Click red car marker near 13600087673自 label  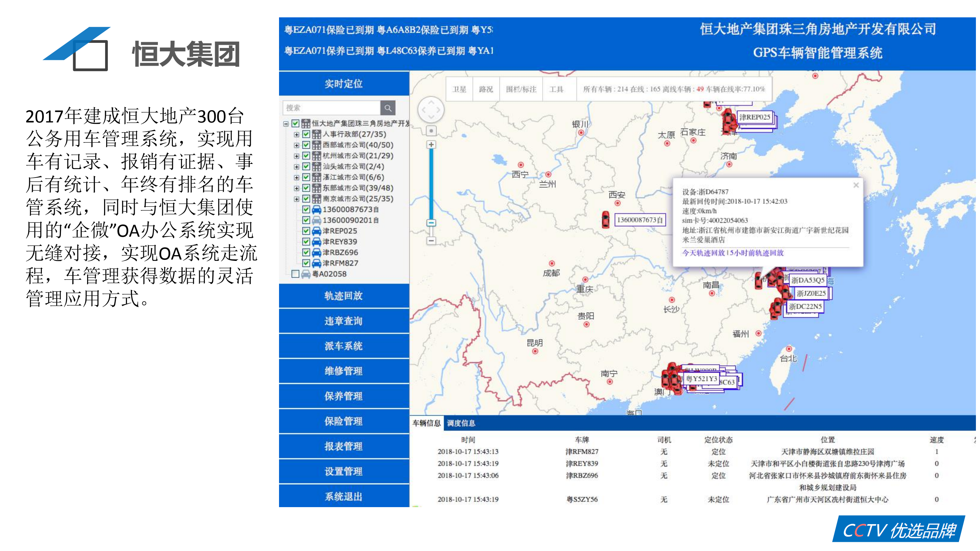tap(606, 220)
